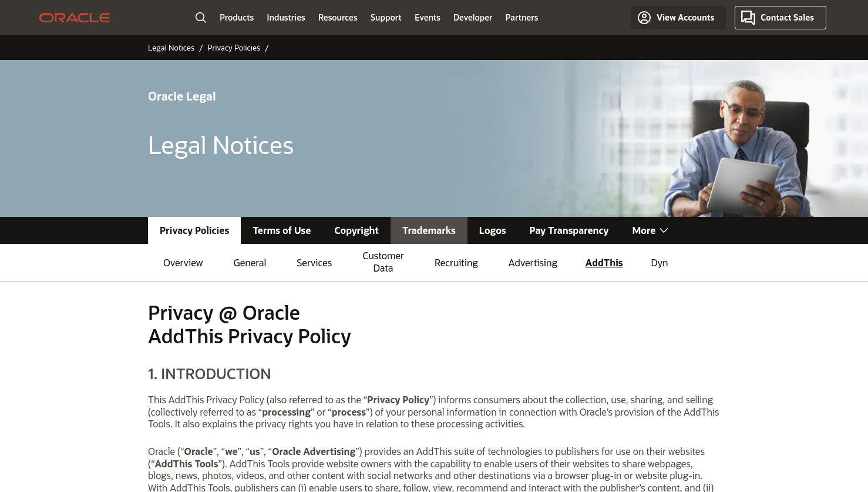Open the Services sub-tab

314,263
